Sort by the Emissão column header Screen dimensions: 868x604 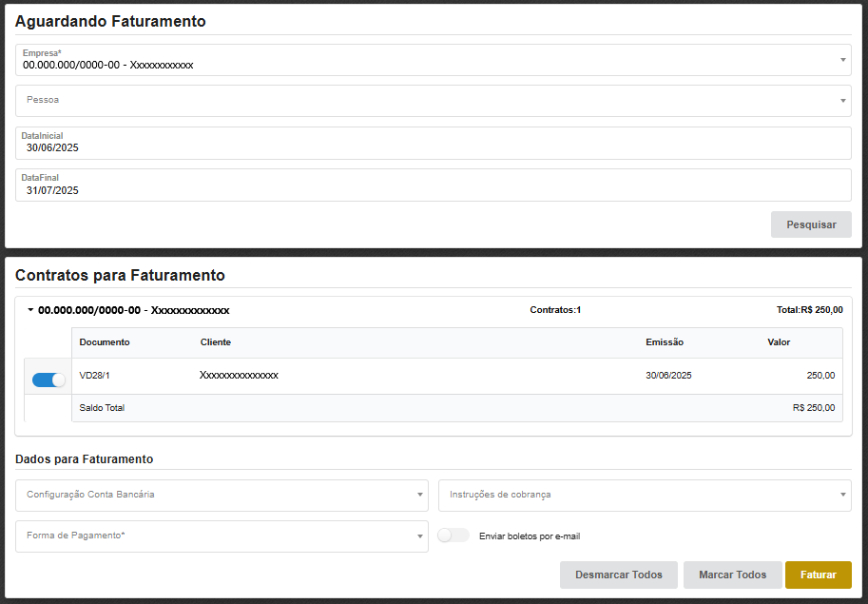coord(665,342)
